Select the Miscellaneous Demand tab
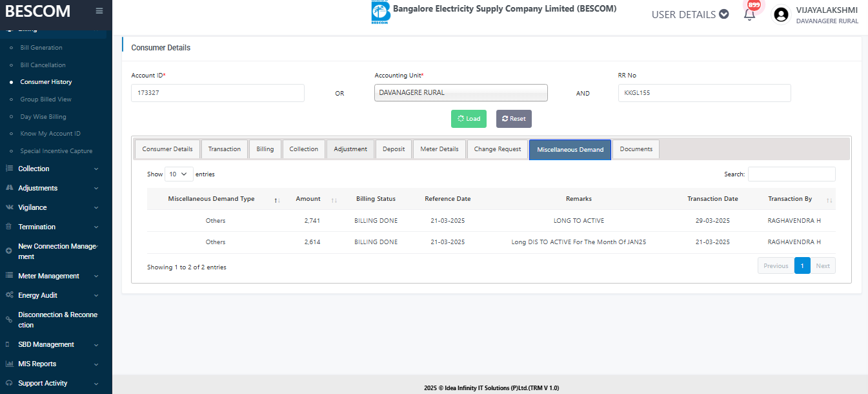 click(x=570, y=149)
